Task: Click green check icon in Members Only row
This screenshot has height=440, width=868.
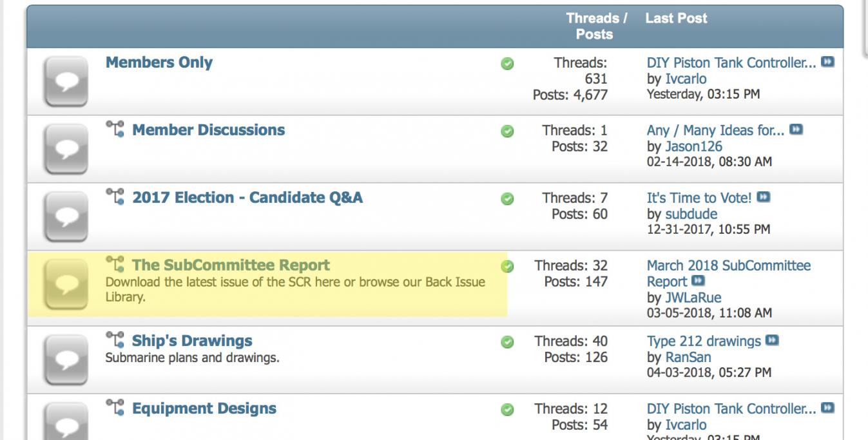Action: 507,64
